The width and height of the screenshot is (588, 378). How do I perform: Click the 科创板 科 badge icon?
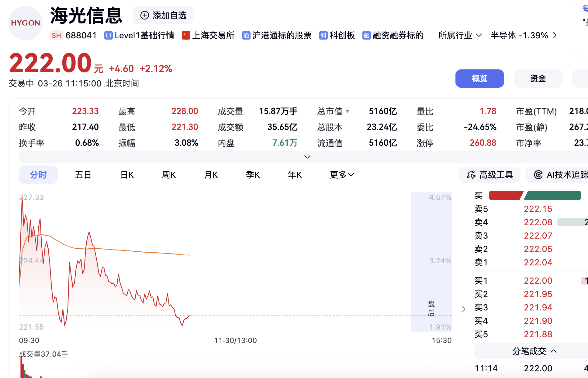pos(323,36)
